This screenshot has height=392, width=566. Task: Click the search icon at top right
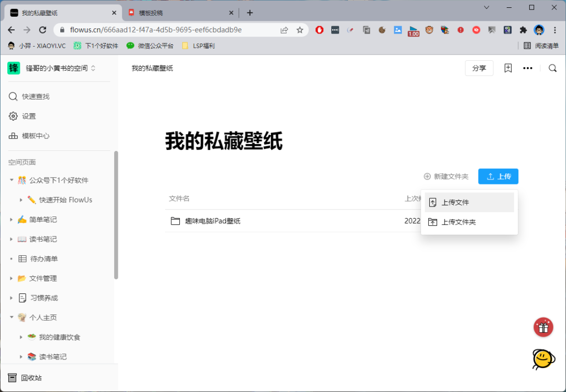[x=553, y=68]
